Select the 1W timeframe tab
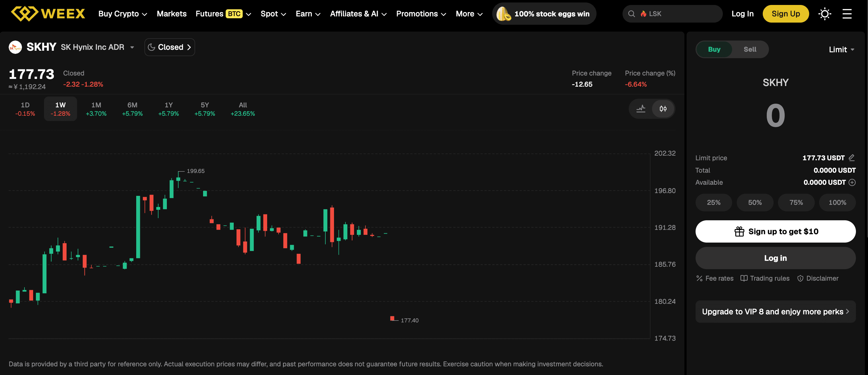The height and width of the screenshot is (375, 868). [60, 109]
